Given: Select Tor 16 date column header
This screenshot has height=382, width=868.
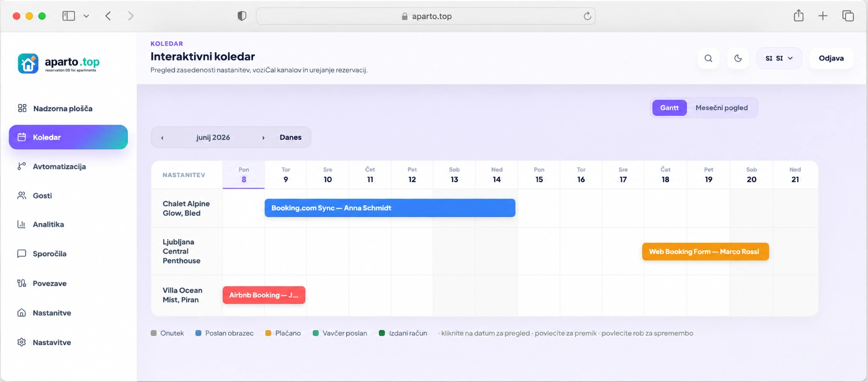Looking at the screenshot, I should point(581,175).
